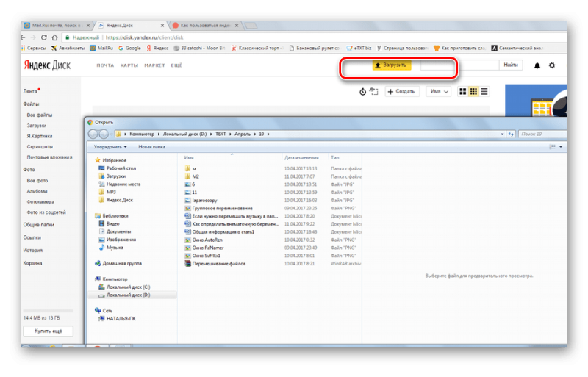Open История in Yandex Disk sidebar
This screenshot has height=377, width=588.
pyautogui.click(x=33, y=250)
